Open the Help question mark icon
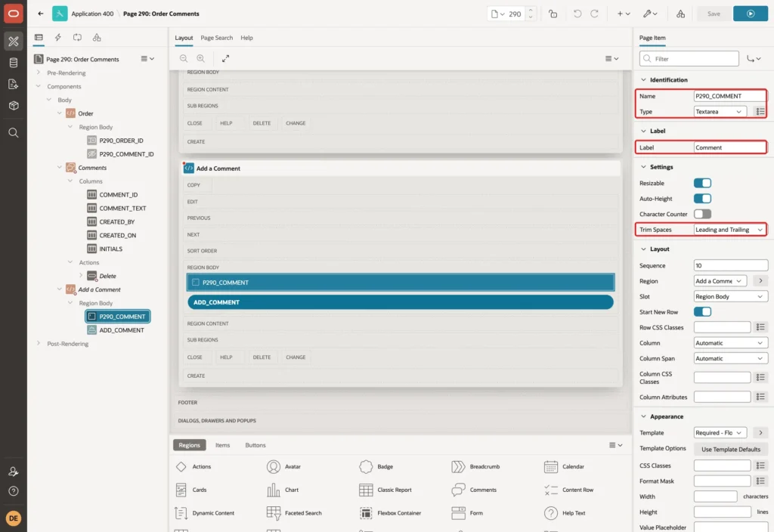The width and height of the screenshot is (774, 532). (x=14, y=491)
